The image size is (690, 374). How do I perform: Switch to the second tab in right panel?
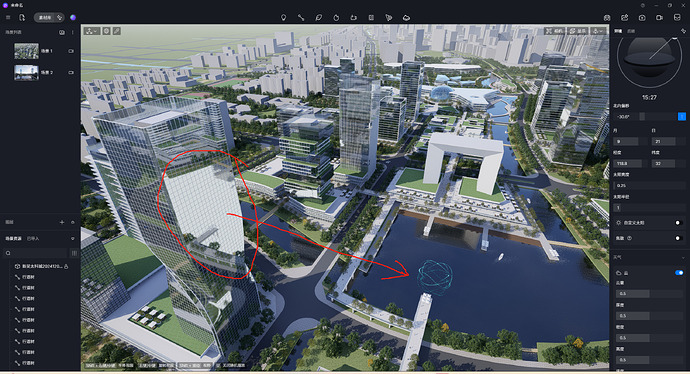[x=631, y=31]
